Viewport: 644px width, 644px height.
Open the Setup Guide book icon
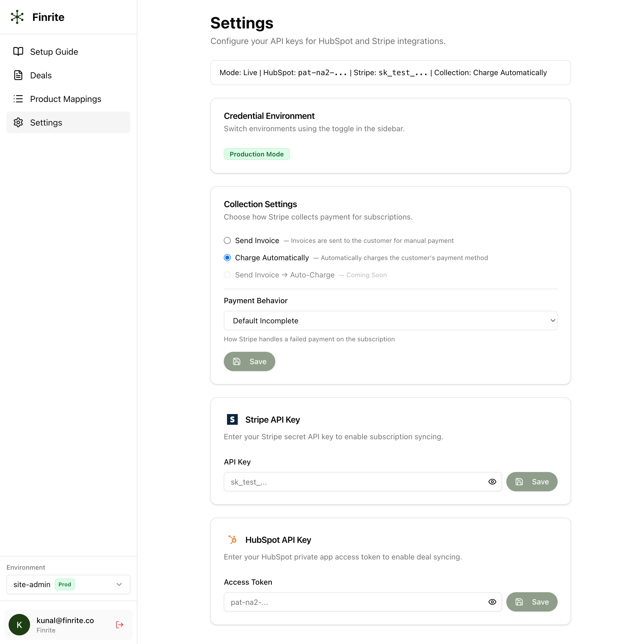pyautogui.click(x=18, y=52)
